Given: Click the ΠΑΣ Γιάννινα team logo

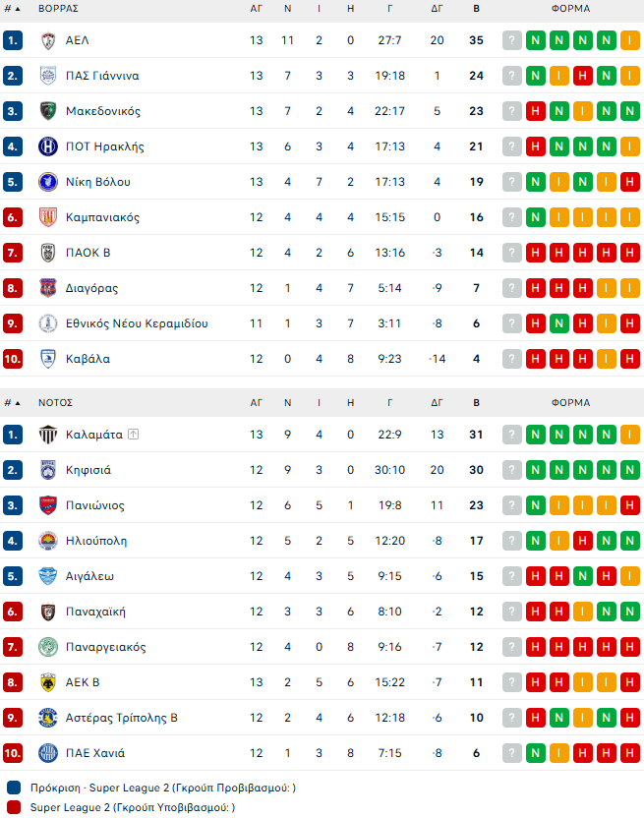Looking at the screenshot, I should (x=48, y=76).
